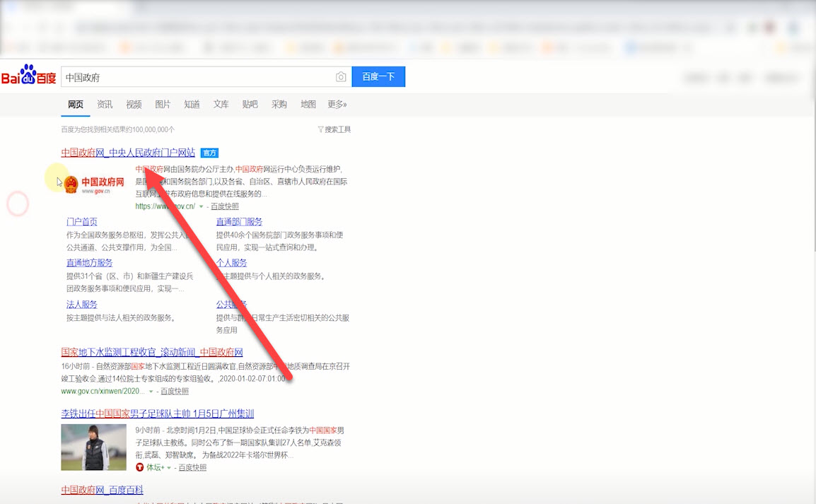Switch to the 地图 tab
The height and width of the screenshot is (504, 816).
pos(308,105)
